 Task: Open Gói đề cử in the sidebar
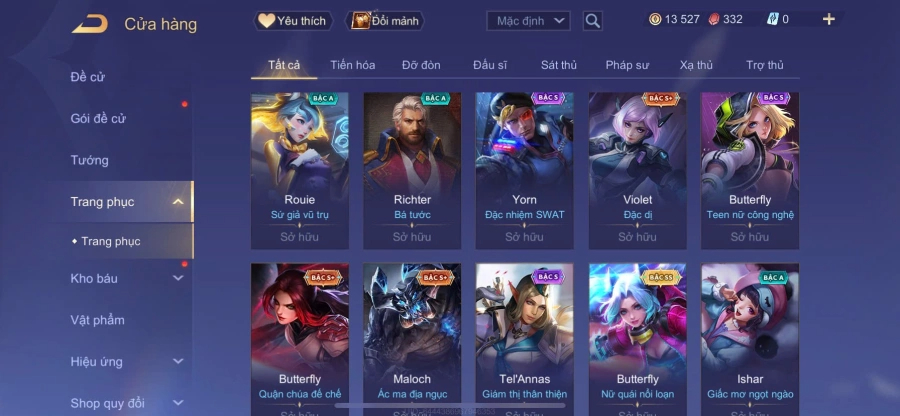coord(98,119)
